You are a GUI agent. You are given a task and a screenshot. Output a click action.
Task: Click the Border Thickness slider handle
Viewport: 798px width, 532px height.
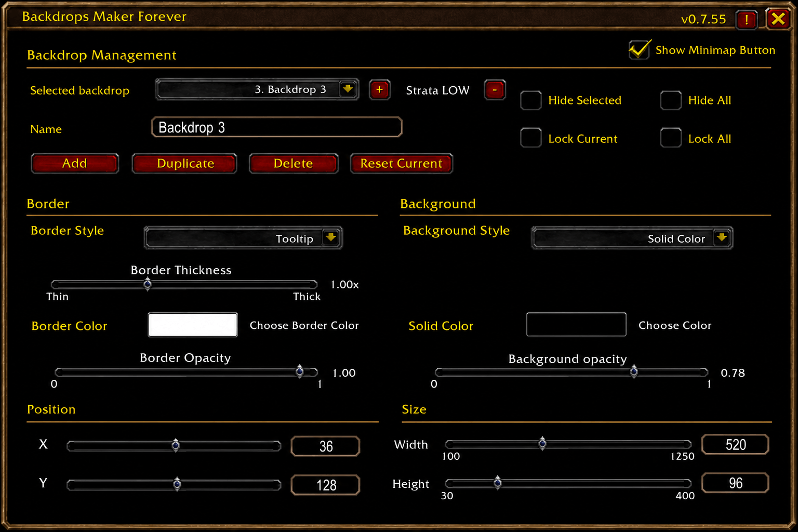click(x=148, y=284)
